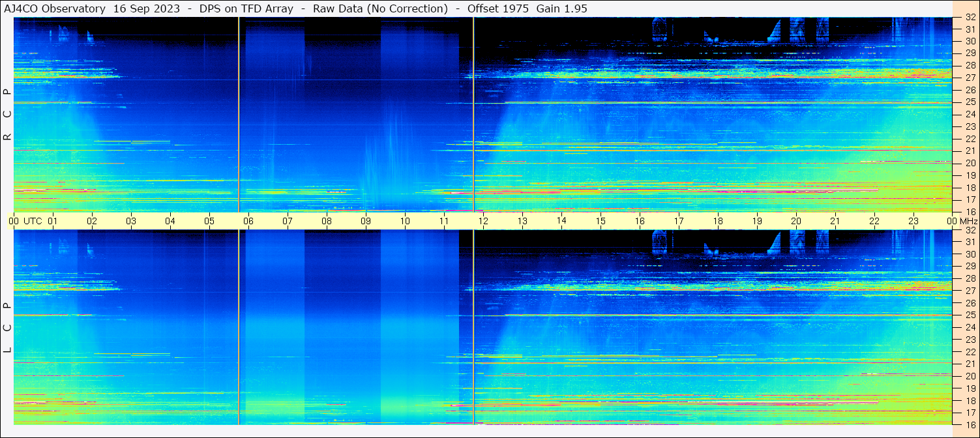Select the 04 hour tick label

(x=170, y=221)
